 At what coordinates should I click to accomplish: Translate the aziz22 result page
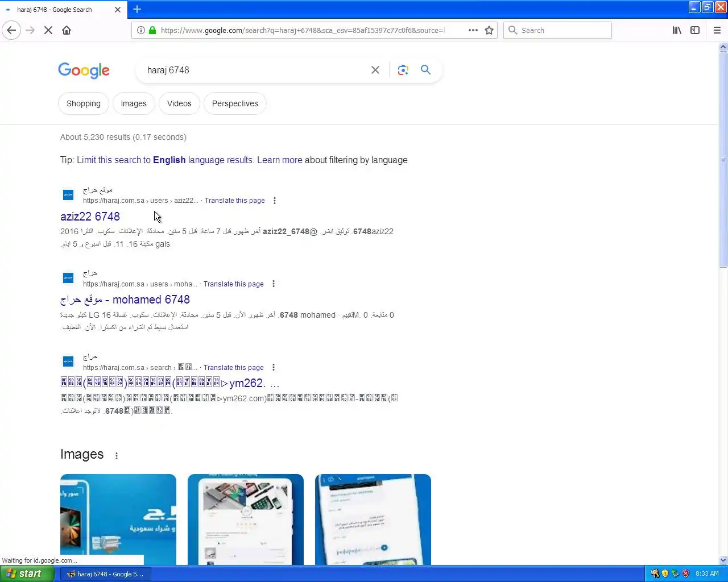pyautogui.click(x=234, y=201)
